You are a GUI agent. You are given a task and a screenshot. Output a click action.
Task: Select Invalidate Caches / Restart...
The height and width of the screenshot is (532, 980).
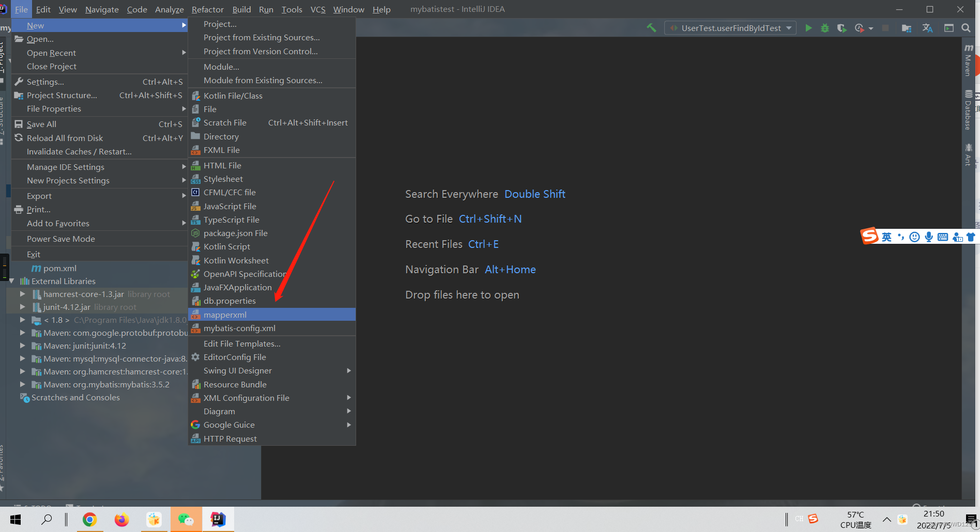pos(99,151)
